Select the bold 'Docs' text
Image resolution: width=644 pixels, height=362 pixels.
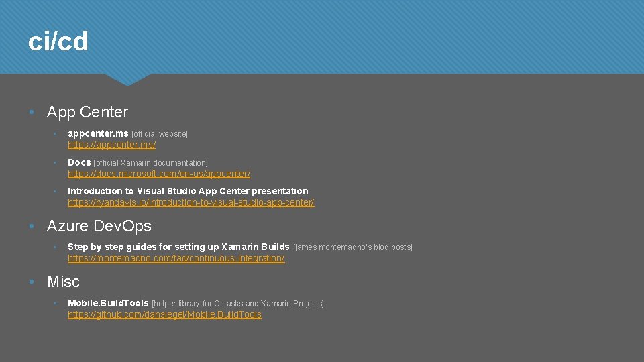click(79, 162)
